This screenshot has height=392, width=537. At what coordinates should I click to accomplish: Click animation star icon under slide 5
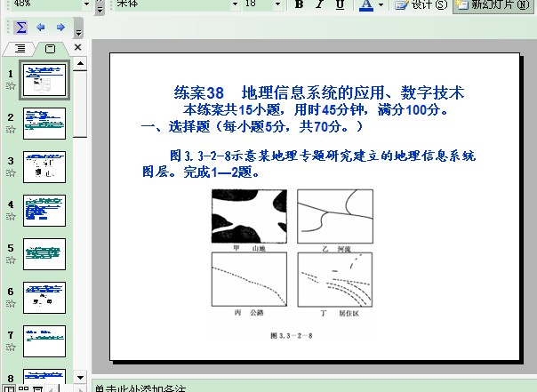pyautogui.click(x=11, y=260)
